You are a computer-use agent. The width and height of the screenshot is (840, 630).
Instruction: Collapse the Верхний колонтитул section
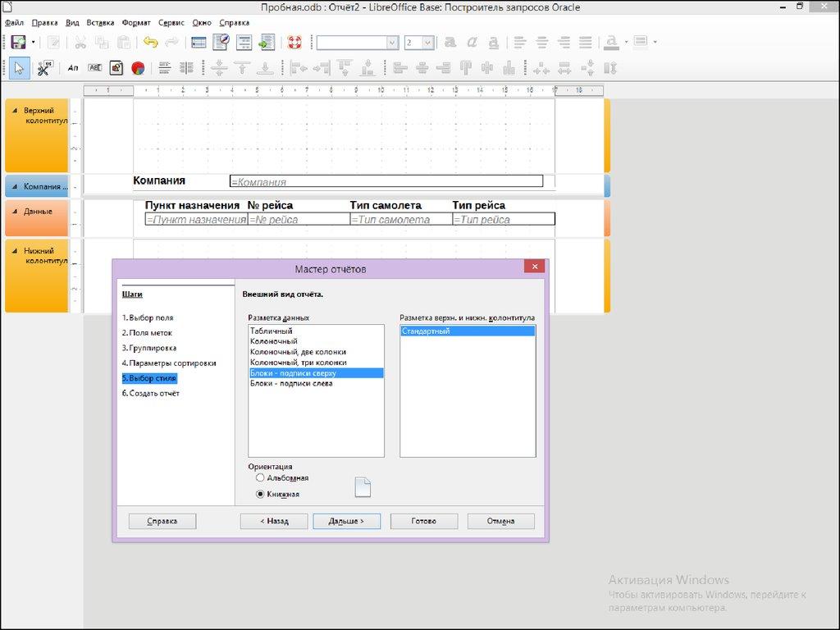[13, 110]
